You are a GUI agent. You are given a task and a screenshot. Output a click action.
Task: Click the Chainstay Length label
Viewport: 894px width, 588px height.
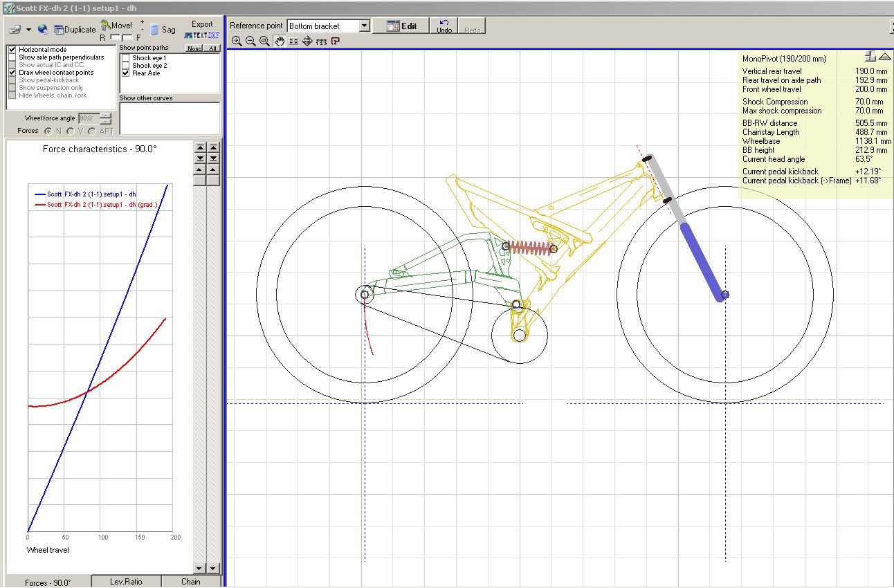coord(771,132)
